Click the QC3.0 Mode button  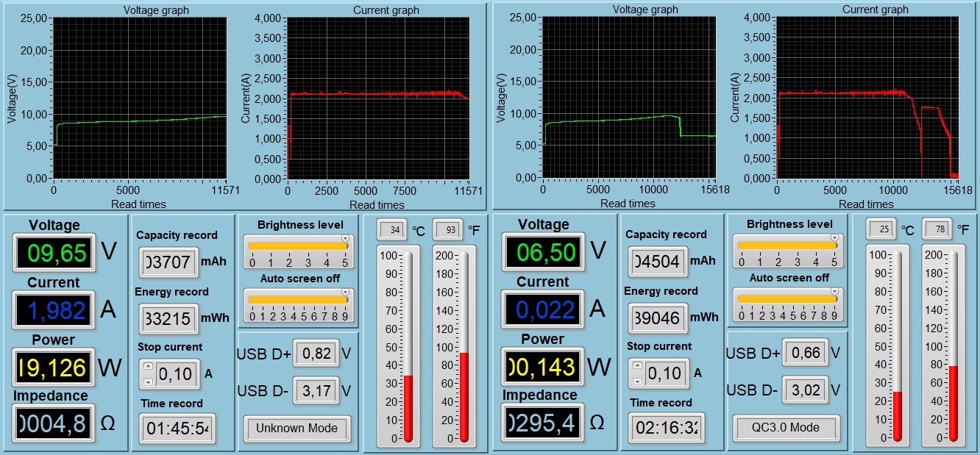click(x=786, y=428)
